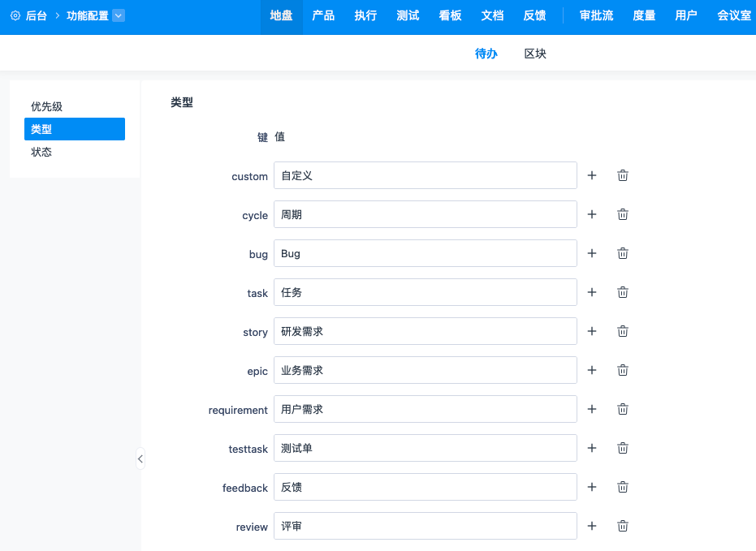
Task: Click the input field for bug value
Action: [x=425, y=253]
